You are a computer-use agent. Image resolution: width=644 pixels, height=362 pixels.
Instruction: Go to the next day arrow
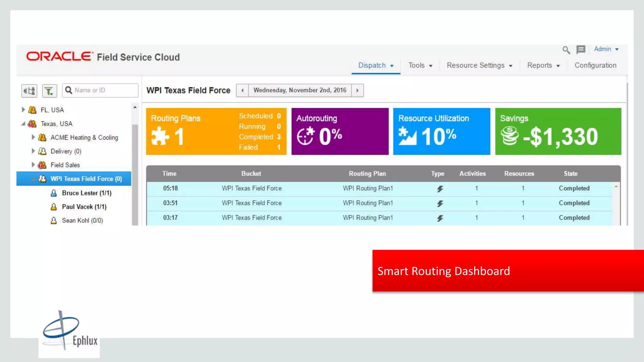[357, 90]
